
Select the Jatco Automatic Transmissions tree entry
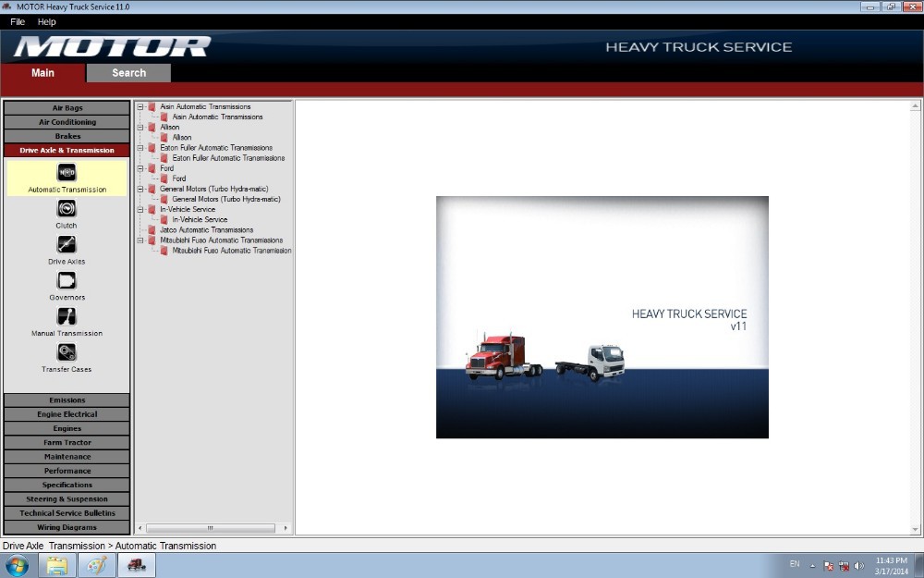206,230
